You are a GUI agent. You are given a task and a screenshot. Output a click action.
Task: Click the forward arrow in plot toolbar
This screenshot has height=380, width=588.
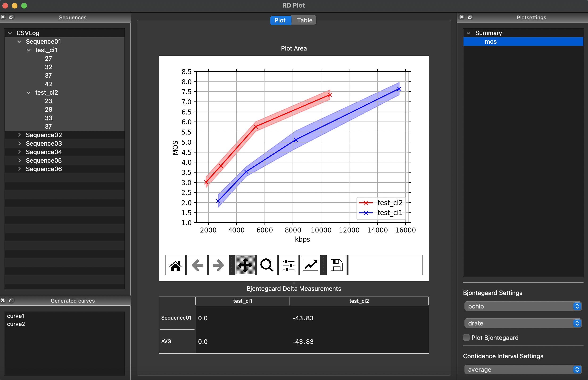(218, 265)
